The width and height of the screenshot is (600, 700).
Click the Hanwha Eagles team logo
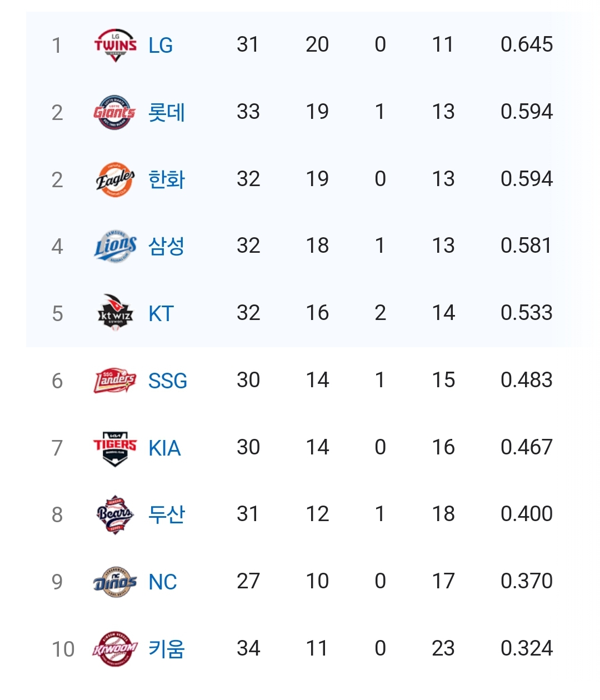(115, 179)
